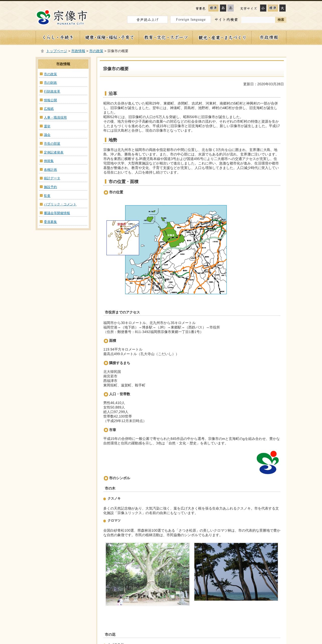
Task: Open 人事・職員採用 in sidebar
Action: pyautogui.click(x=55, y=117)
